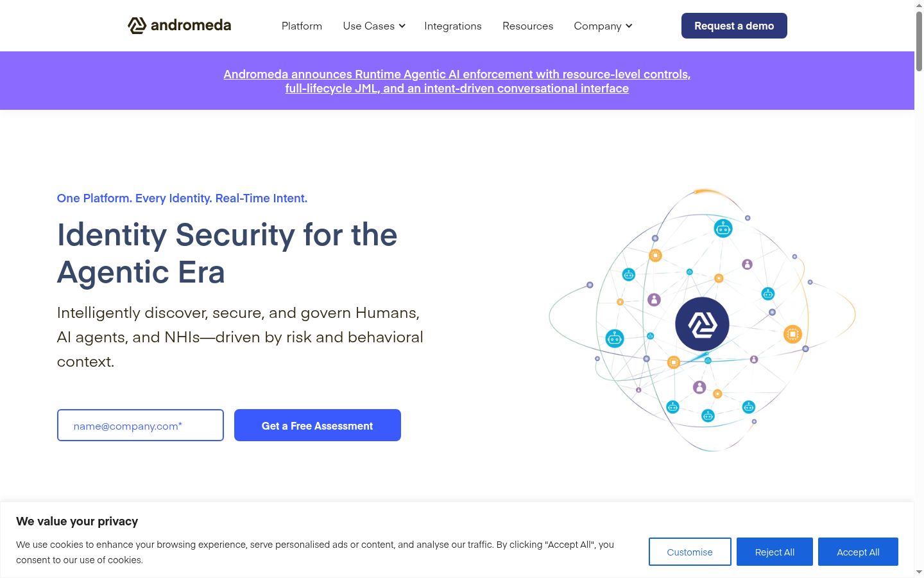Expand the Company dropdown chevron
Image resolution: width=924 pixels, height=578 pixels.
(629, 26)
